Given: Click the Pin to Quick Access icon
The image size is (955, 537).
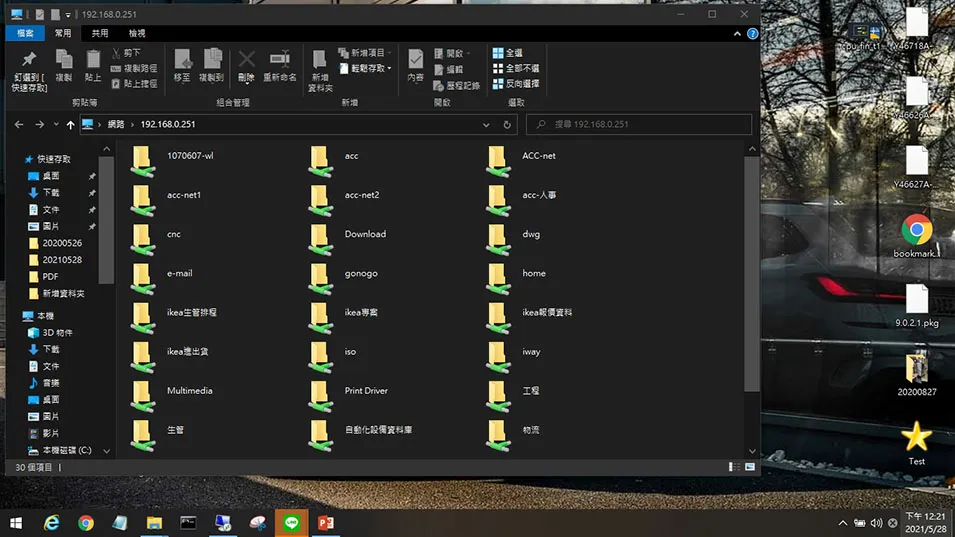Looking at the screenshot, I should tap(29, 60).
